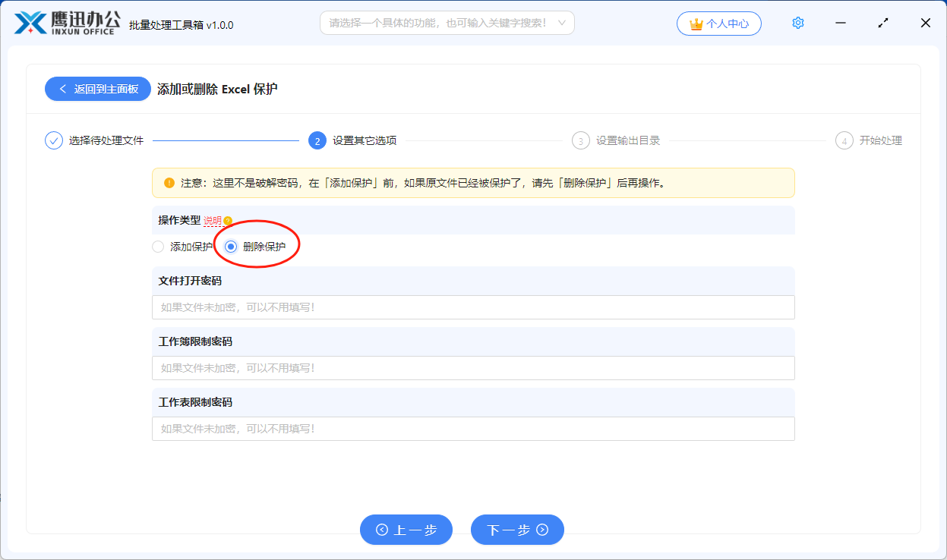Click the 工作簿限制密码 input field
947x560 pixels.
pyautogui.click(x=474, y=367)
